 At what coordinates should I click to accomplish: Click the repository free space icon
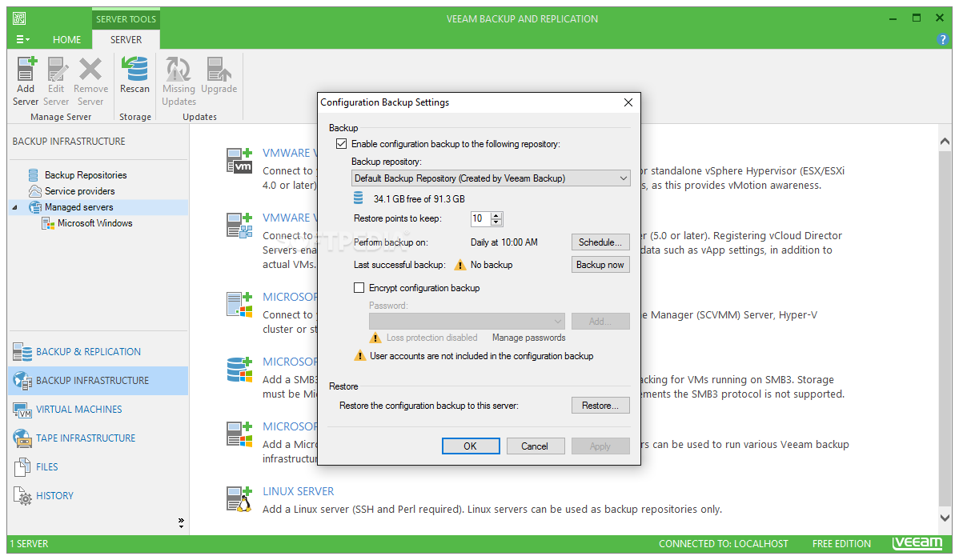359,198
